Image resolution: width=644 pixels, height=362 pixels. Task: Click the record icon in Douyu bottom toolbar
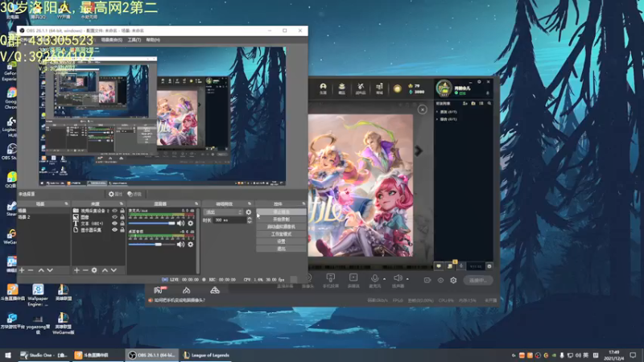pyautogui.click(x=427, y=280)
